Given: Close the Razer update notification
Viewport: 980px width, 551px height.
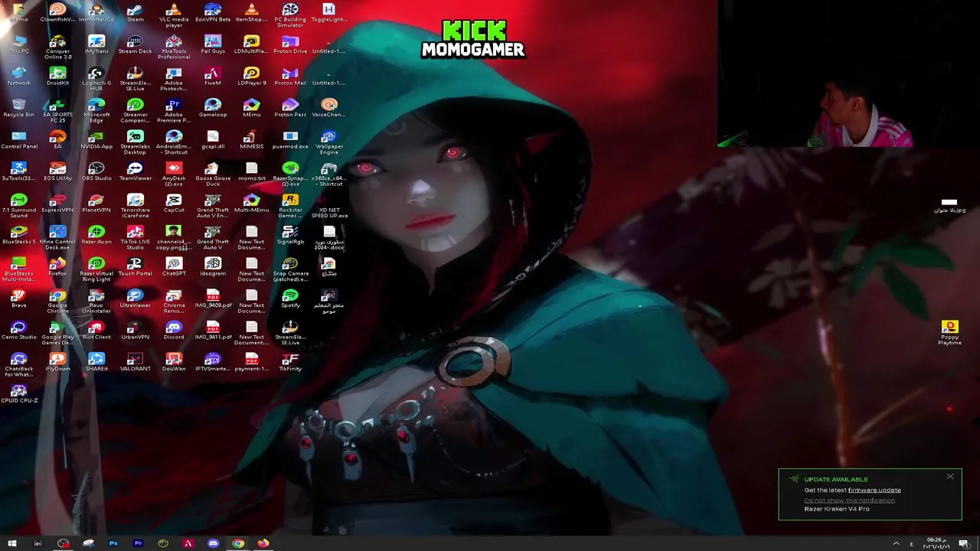Looking at the screenshot, I should click(950, 477).
